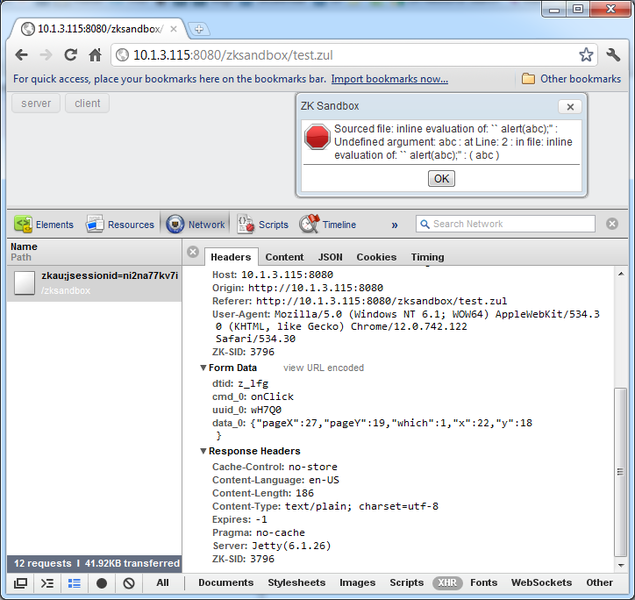Click the Server Jetty(6.1.26) value
The height and width of the screenshot is (600, 635).
click(291, 546)
